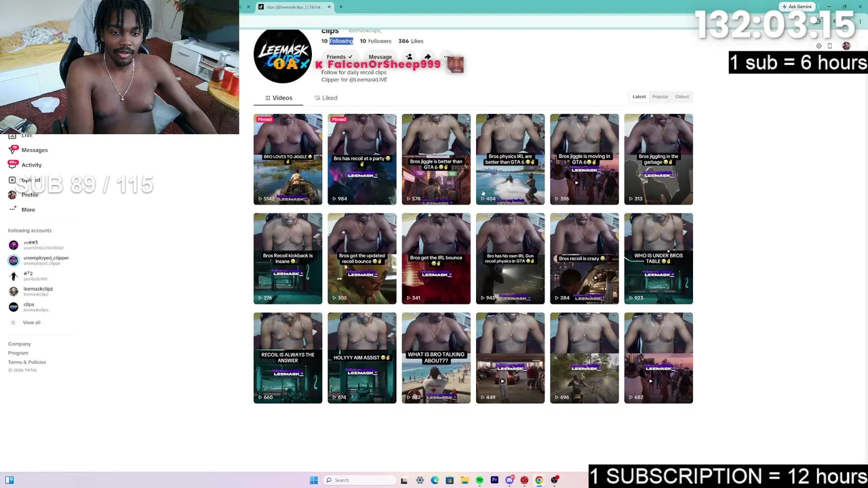Open the video with 682 views
The width and height of the screenshot is (868, 488).
pyautogui.click(x=658, y=358)
